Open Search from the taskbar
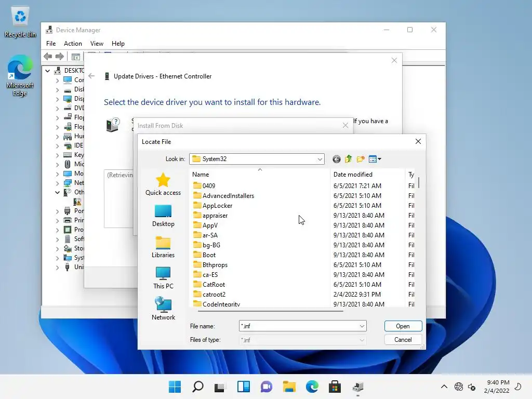 pos(198,387)
